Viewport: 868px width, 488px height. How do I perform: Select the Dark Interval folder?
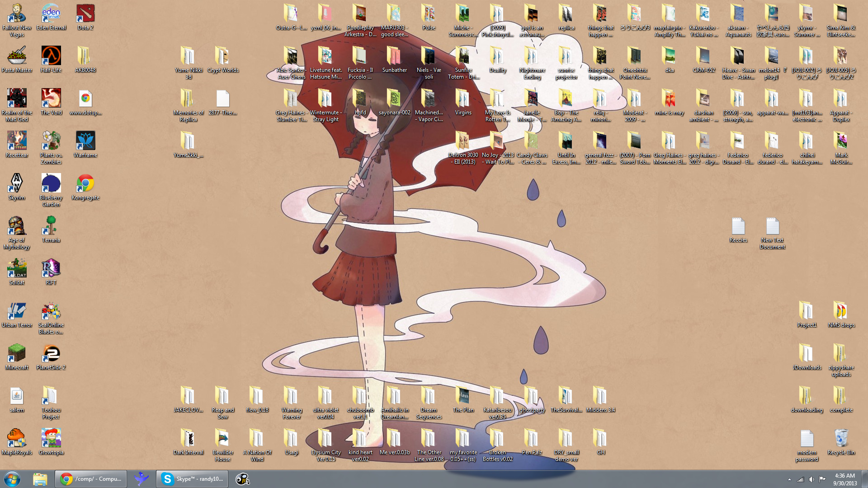[189, 442]
